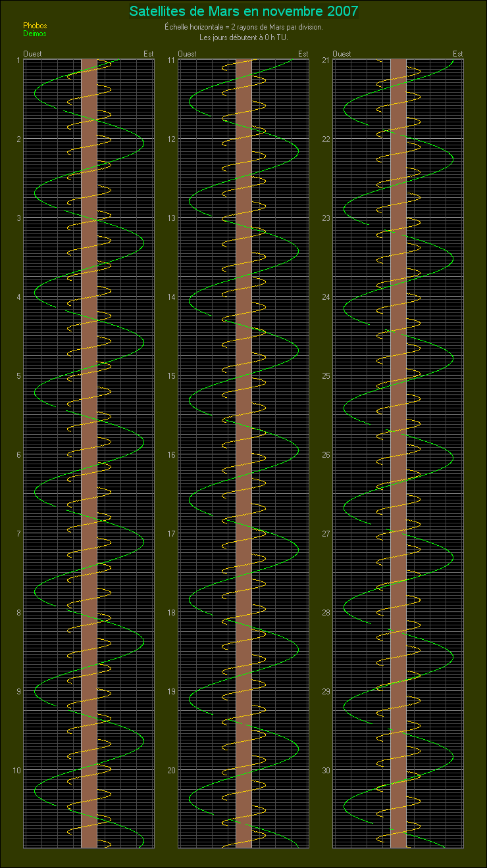The height and width of the screenshot is (868, 487).
Task: Select the day 15 marker on the axis
Action: point(170,376)
